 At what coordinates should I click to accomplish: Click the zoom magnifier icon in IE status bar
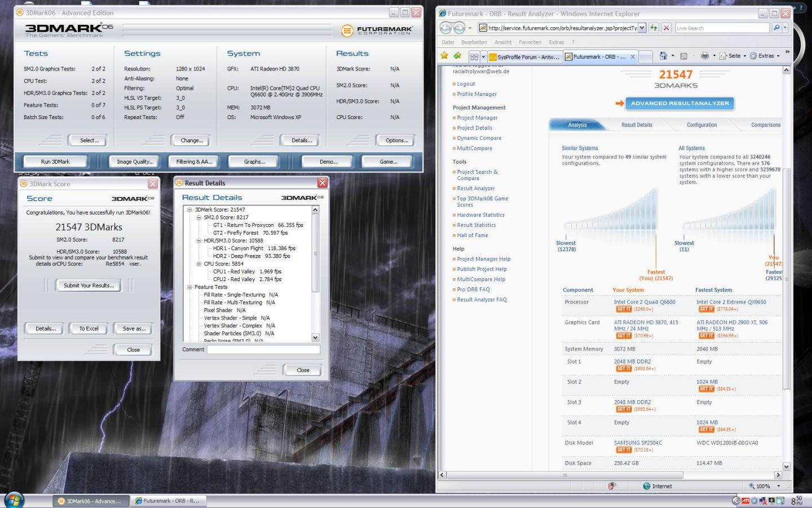tap(752, 486)
